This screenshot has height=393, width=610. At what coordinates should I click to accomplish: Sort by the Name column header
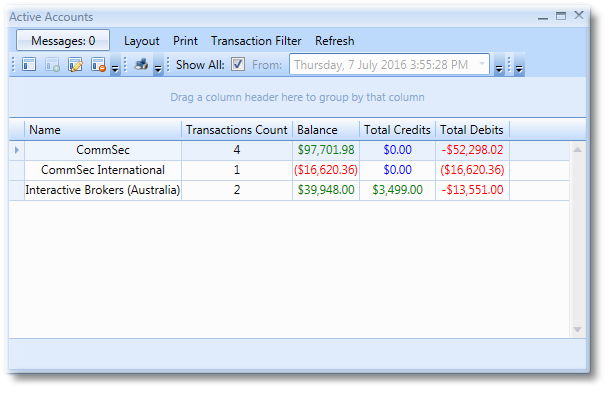103,130
